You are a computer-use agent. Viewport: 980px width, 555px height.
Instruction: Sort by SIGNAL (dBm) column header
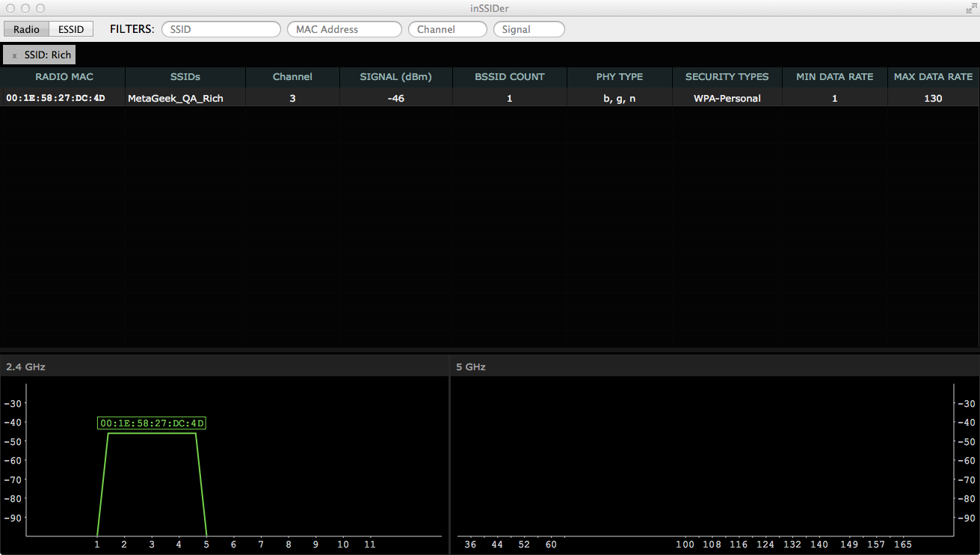(396, 76)
